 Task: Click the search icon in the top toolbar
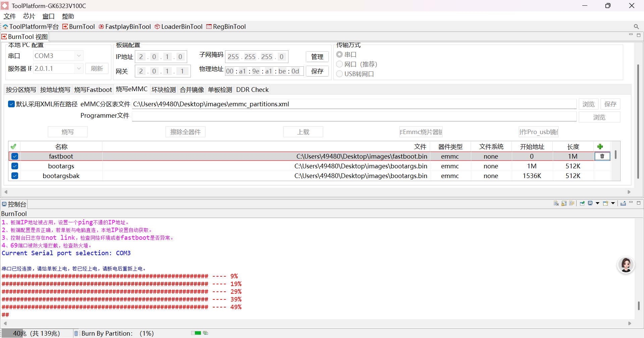[x=636, y=26]
